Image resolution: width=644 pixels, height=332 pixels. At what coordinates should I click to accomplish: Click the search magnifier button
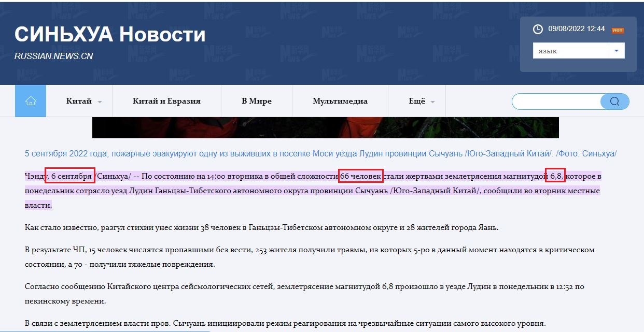pyautogui.click(x=614, y=102)
